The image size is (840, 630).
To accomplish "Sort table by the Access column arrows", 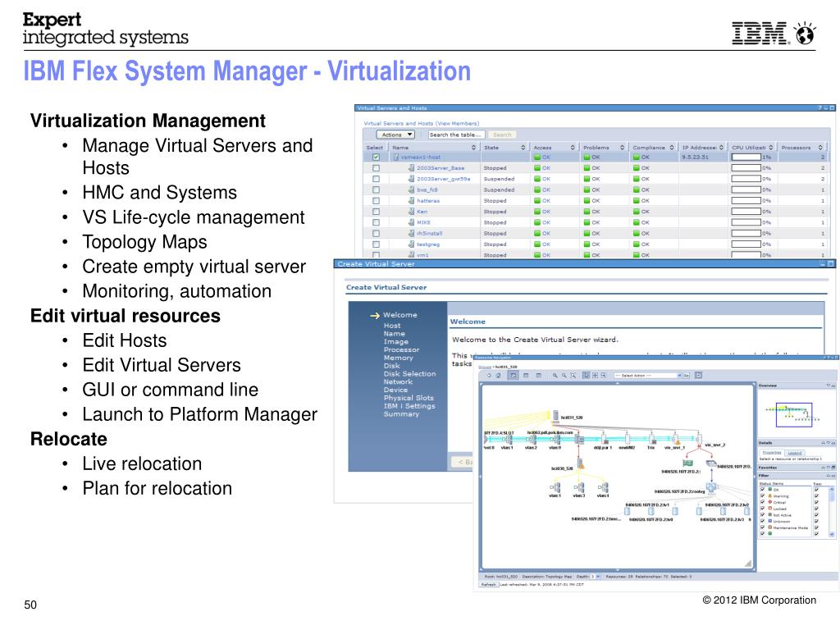I will (573, 148).
